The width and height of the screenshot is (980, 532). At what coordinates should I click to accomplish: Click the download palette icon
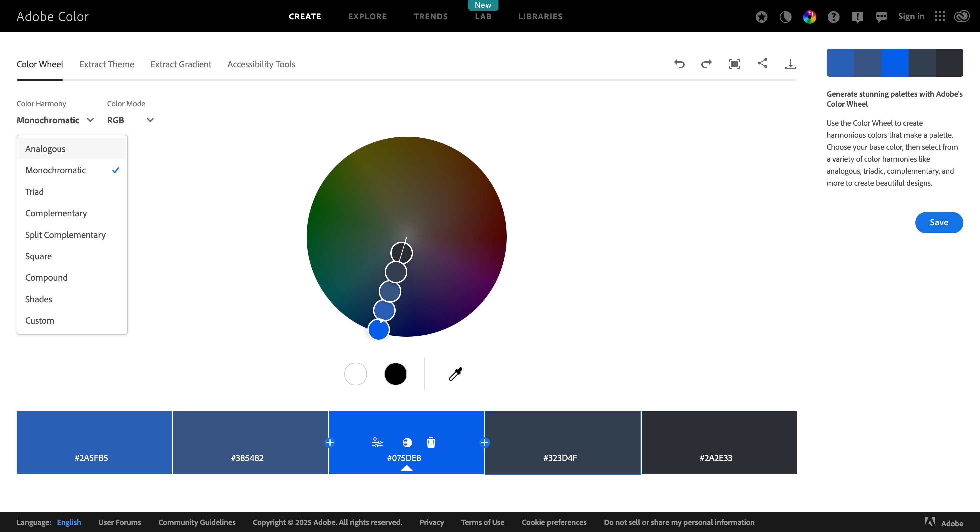tap(791, 64)
